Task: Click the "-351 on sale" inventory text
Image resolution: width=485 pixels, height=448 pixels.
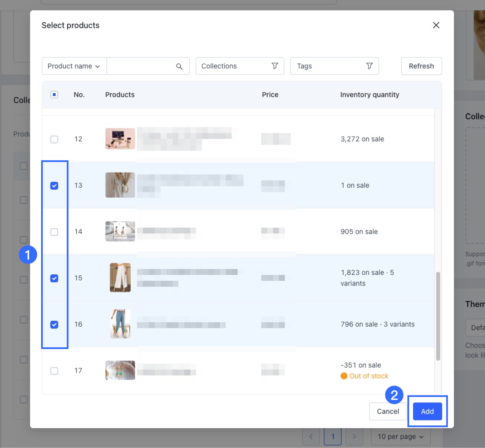Action: coord(361,365)
